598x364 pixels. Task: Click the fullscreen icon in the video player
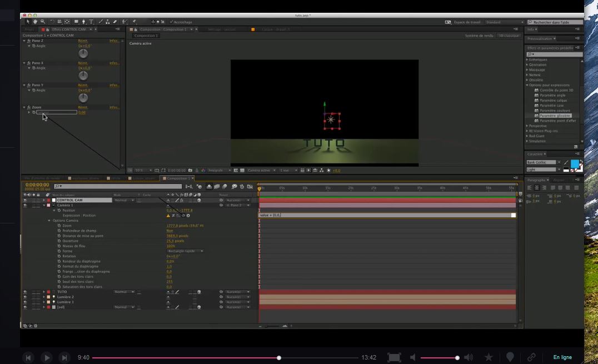394,358
